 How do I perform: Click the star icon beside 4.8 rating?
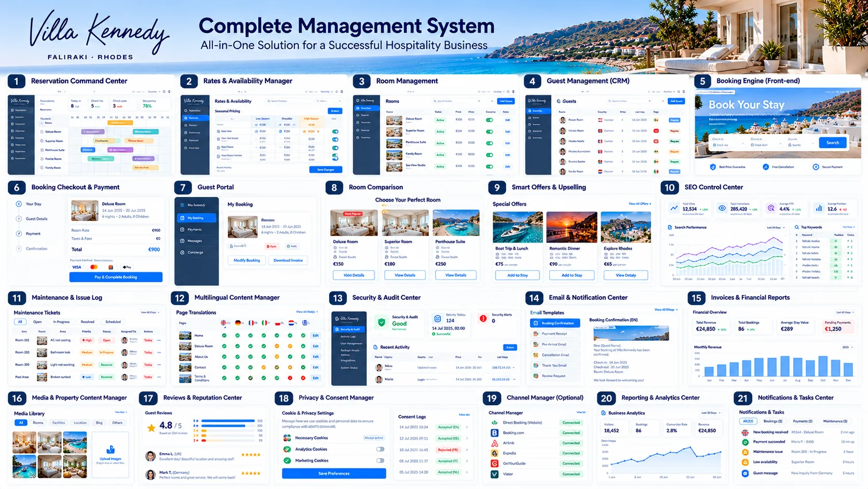151,428
